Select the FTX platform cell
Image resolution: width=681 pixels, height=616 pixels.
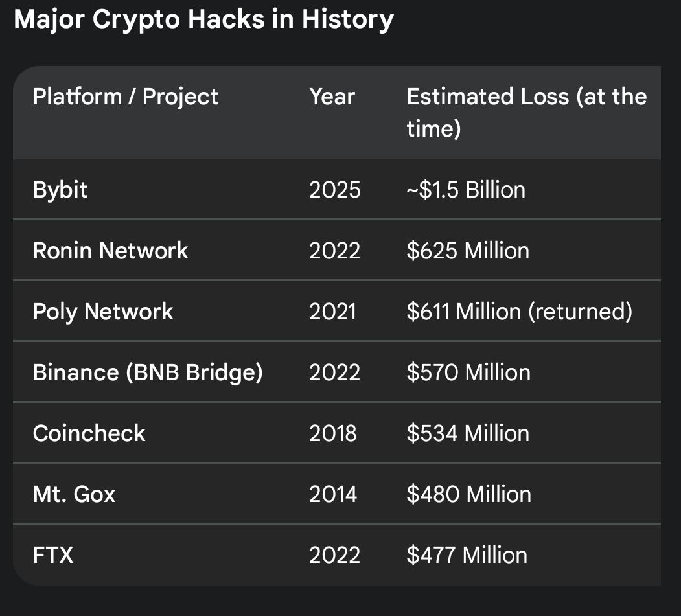pos(53,555)
